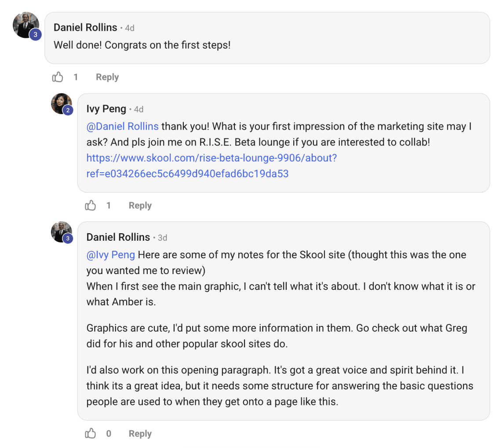Viewport: 503px width, 448px height.
Task: Open the skool.com rise-beta-lounge link
Action: (212, 166)
